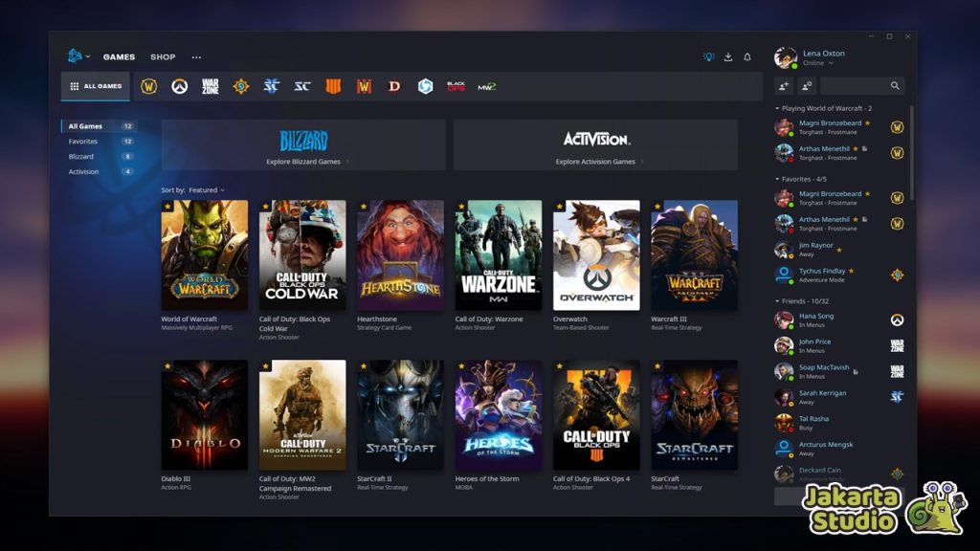This screenshot has width=980, height=551.
Task: Select friend Hana Song
Action: pos(839,320)
